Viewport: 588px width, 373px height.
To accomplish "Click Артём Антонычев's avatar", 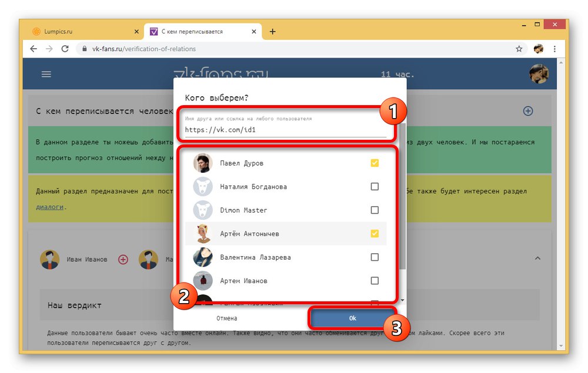I will click(x=203, y=234).
